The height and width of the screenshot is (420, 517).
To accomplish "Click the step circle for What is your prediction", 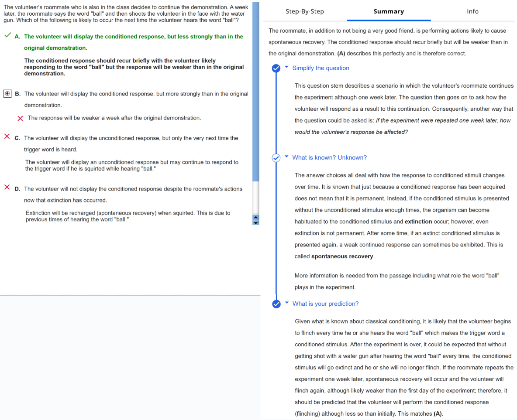I will [276, 304].
